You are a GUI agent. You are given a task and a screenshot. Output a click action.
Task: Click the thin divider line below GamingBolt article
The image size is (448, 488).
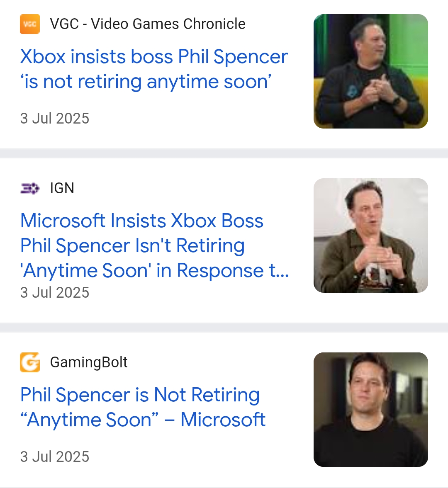point(224,487)
